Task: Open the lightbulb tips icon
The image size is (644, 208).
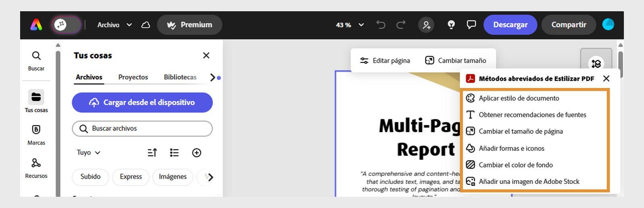Action: 451,25
